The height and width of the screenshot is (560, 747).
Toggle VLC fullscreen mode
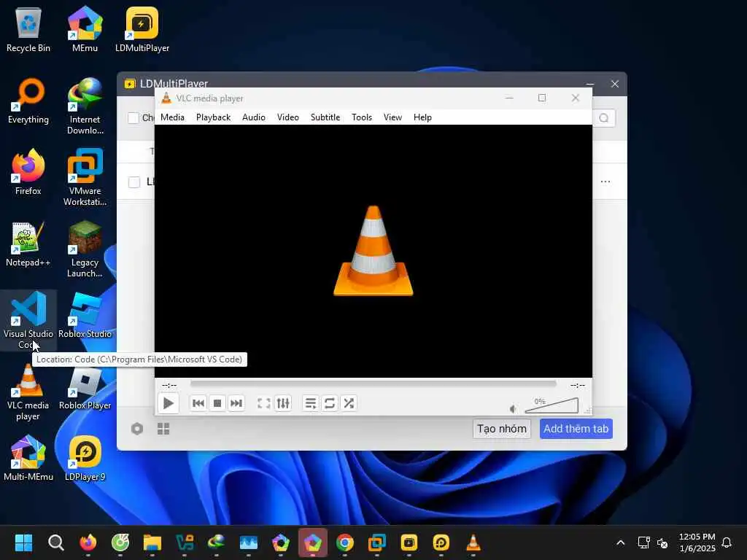pyautogui.click(x=264, y=403)
